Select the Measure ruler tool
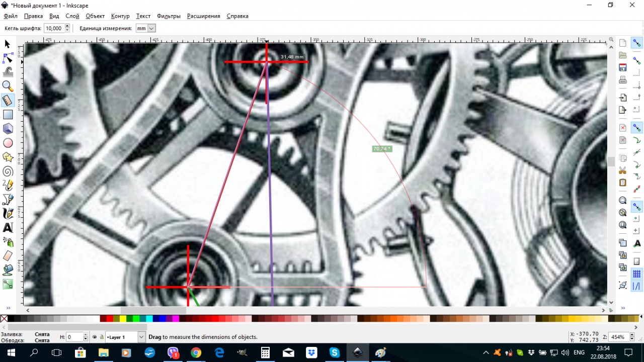Viewport: 644px width, 362px height. click(x=8, y=100)
